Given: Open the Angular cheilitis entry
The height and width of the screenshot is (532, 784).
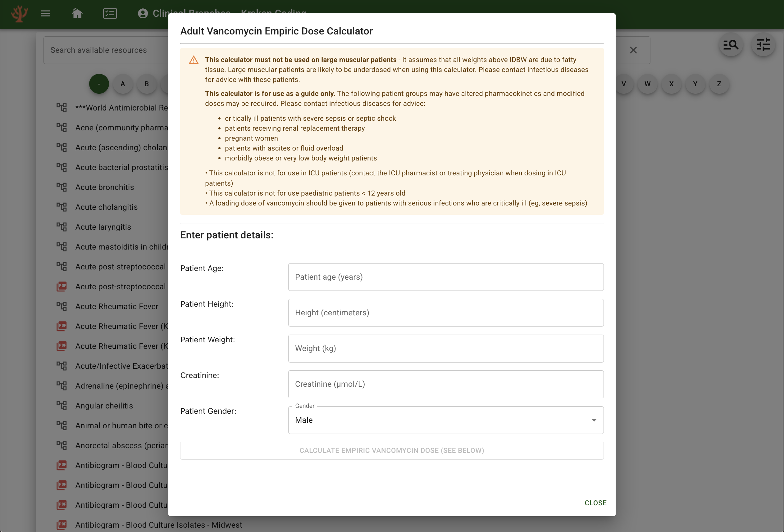Looking at the screenshot, I should pyautogui.click(x=104, y=406).
